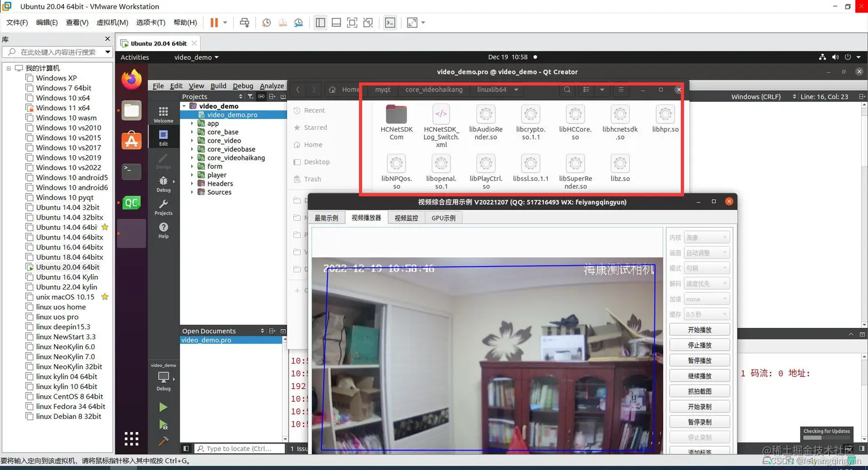Screen dimensions: 868x470
Task: Click Activities in Ubuntu top bar
Action: (x=135, y=57)
